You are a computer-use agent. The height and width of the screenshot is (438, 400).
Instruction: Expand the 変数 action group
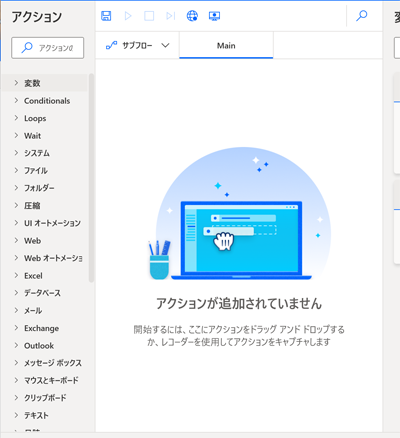(x=45, y=83)
